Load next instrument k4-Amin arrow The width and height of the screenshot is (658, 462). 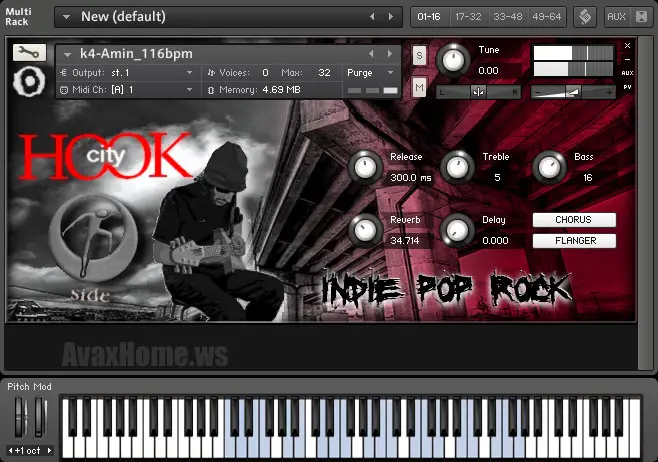click(390, 54)
